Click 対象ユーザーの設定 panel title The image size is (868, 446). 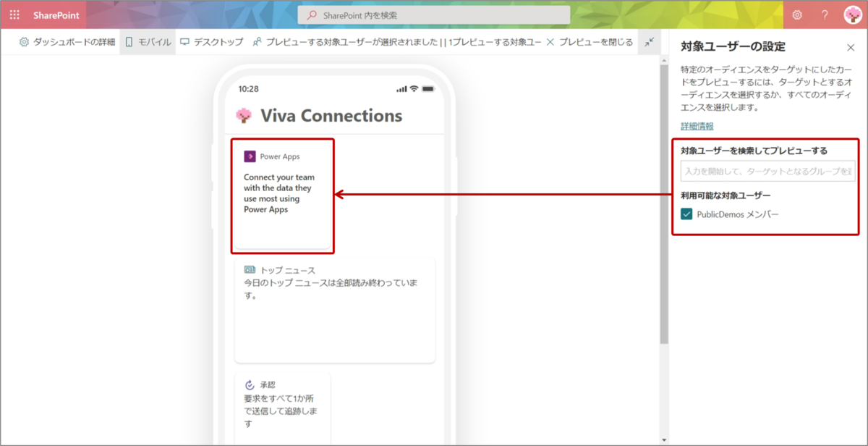(x=733, y=47)
